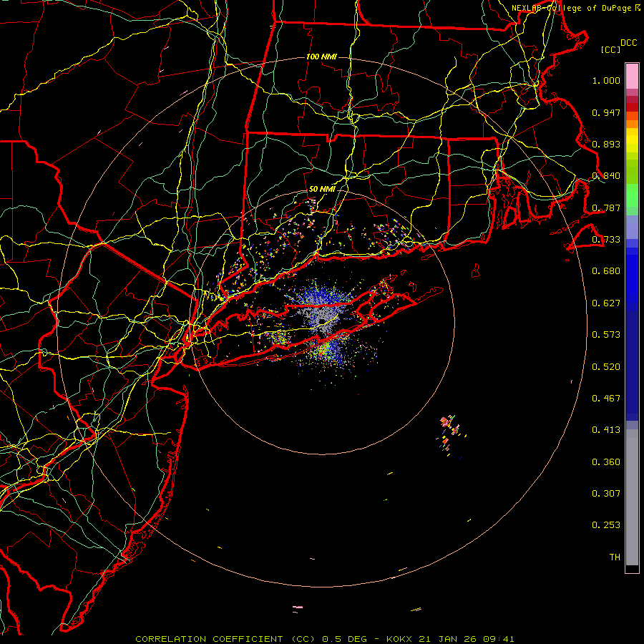This screenshot has width=644, height=644.
Task: Select the "DCC" label above the color scale
Action: (628, 43)
